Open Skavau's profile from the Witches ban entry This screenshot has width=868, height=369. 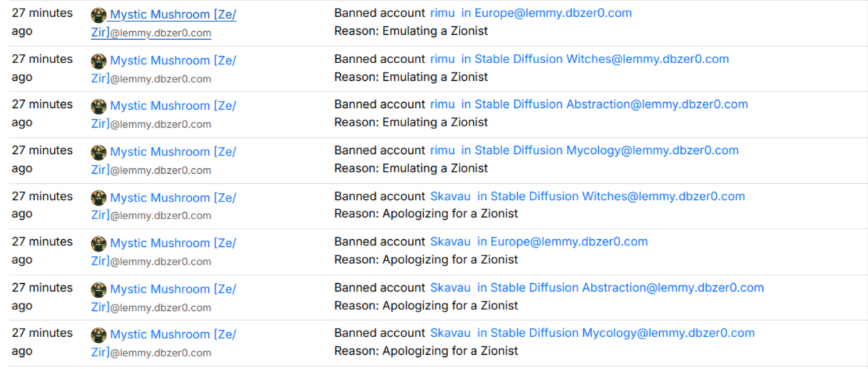(x=450, y=197)
